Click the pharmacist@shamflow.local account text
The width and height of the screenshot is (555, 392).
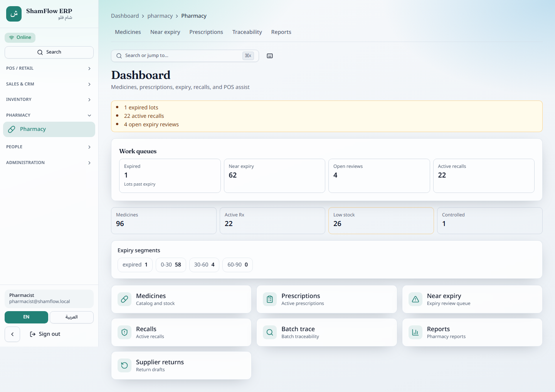click(x=40, y=302)
